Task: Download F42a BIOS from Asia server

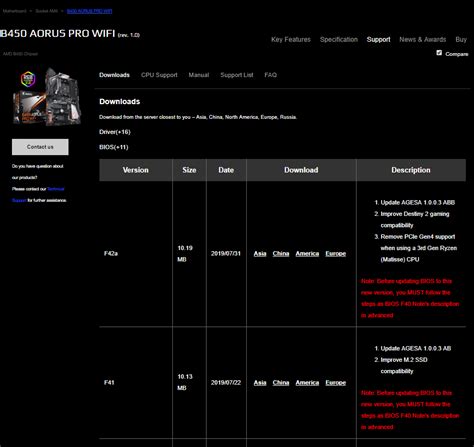Action: click(x=260, y=254)
